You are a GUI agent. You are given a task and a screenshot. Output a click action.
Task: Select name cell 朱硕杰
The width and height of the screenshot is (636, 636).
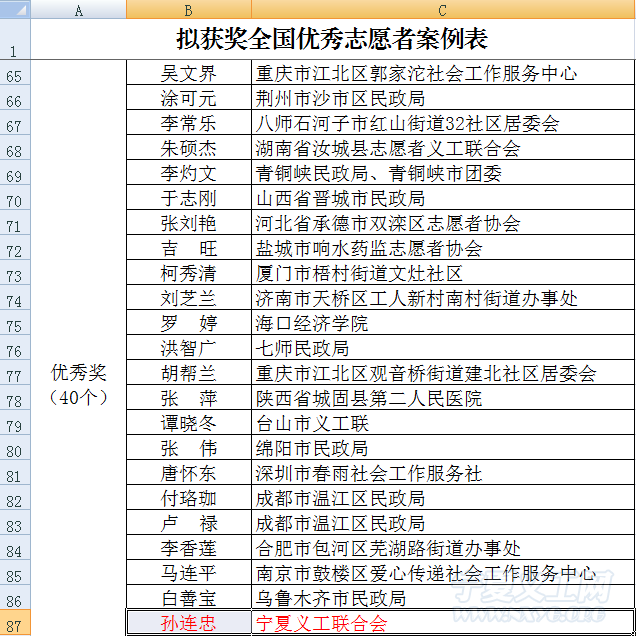point(189,148)
